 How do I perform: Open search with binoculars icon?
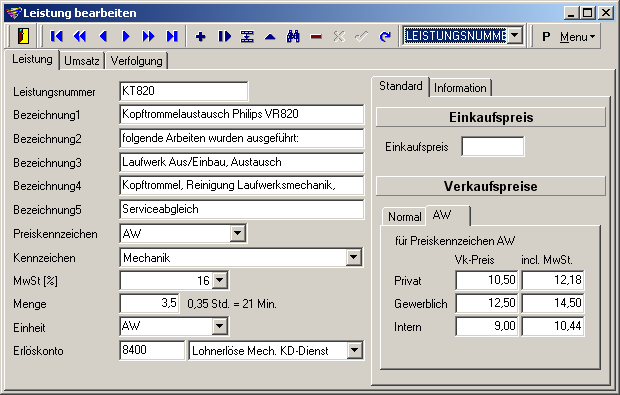point(293,37)
